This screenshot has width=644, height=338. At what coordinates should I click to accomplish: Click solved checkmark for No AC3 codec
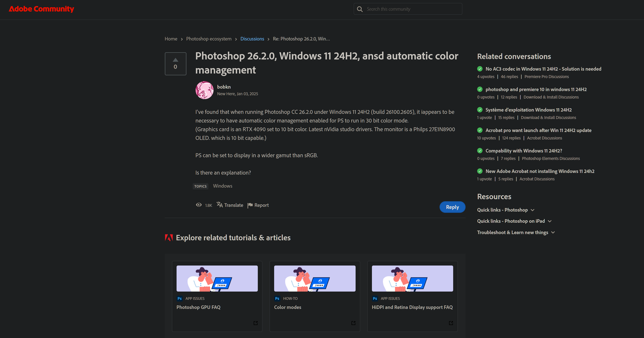click(x=480, y=69)
